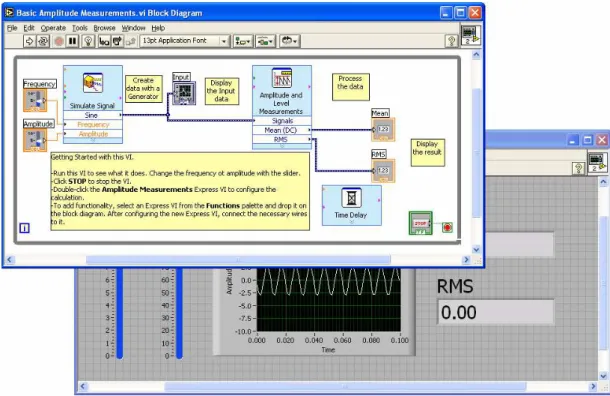Click Run Continuously in toolbar
Viewport: 610px width, 396px height.
(43, 41)
